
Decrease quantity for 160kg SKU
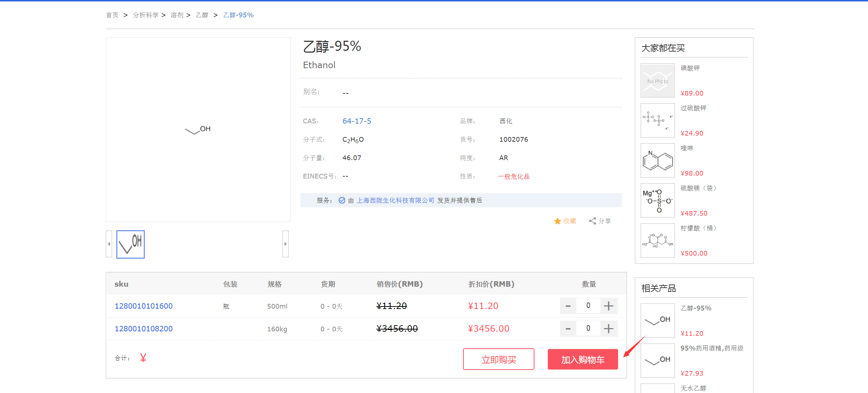(x=568, y=328)
